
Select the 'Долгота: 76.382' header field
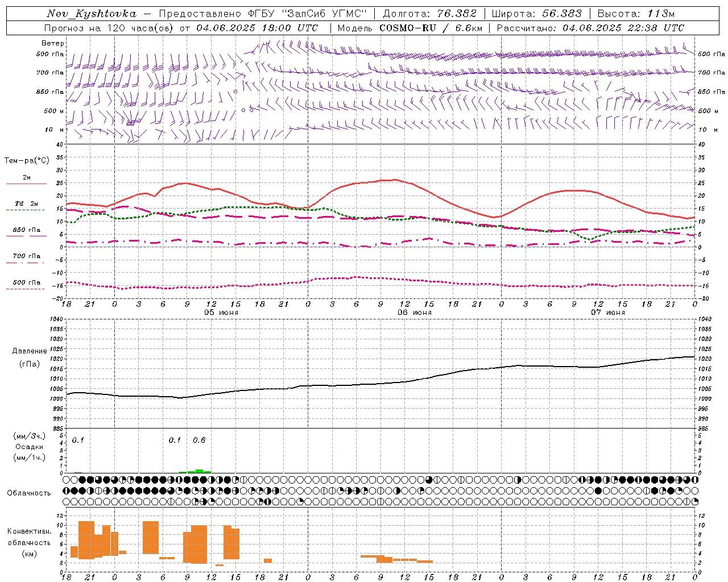(430, 14)
